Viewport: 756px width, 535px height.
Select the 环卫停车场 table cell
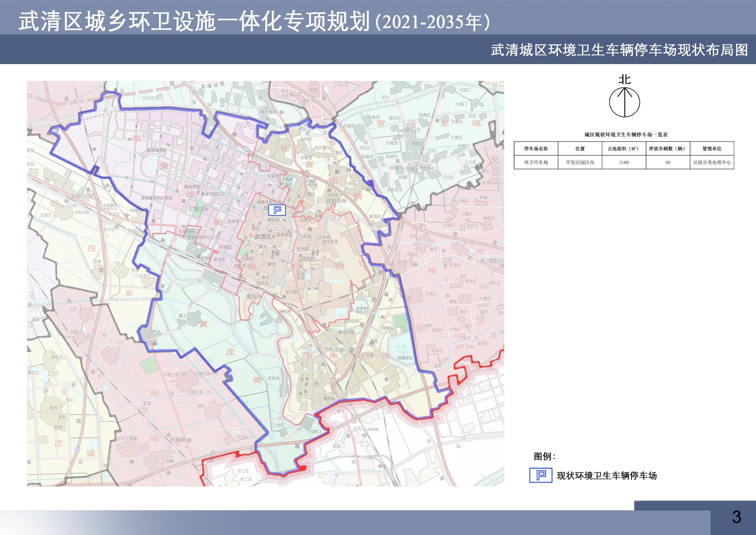coord(536,162)
